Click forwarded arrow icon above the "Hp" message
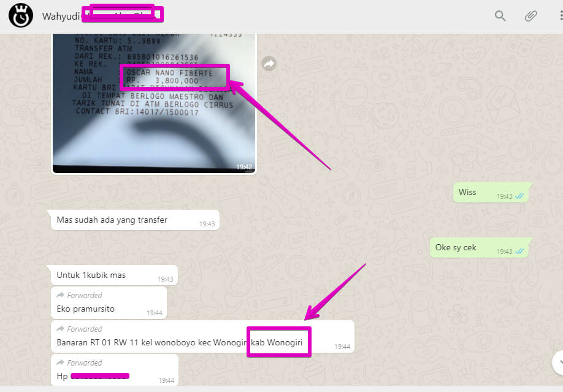Viewport: 563px width, 392px height. [60, 363]
